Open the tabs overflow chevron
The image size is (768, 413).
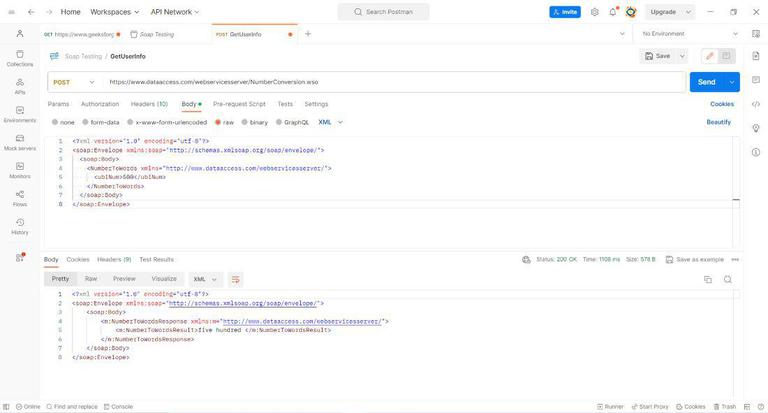(622, 34)
